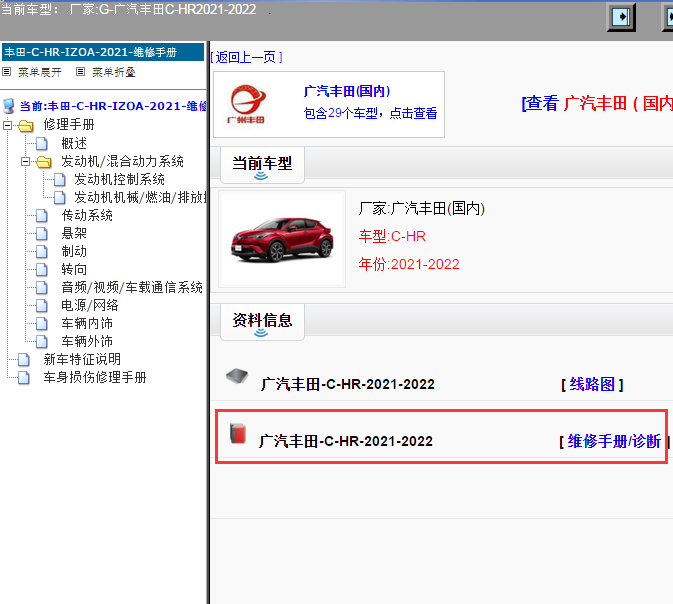
Task: Select 车辆外饰 in the tree
Action: point(87,342)
